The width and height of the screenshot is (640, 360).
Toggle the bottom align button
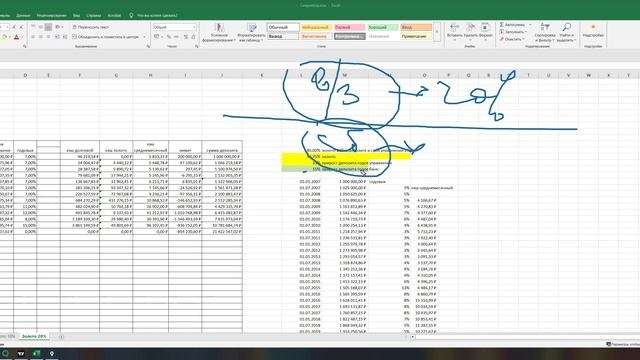coord(49,27)
